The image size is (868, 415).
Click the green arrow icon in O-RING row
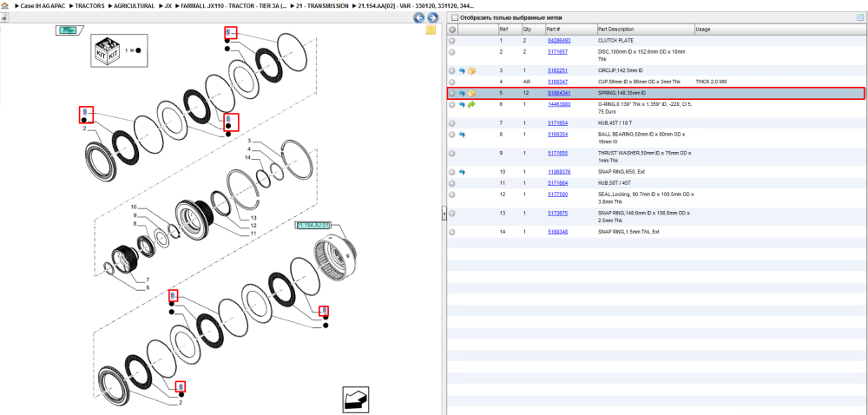tap(471, 104)
